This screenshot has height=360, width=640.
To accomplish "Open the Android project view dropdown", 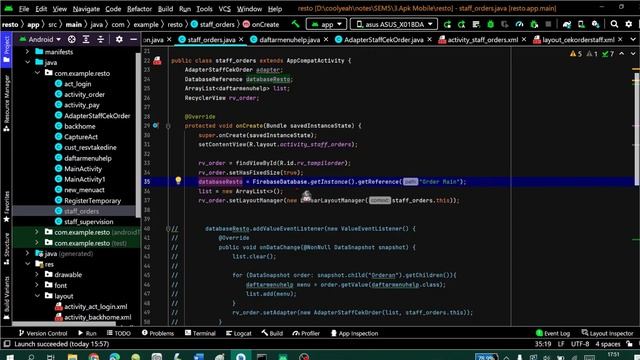I will tap(40, 40).
